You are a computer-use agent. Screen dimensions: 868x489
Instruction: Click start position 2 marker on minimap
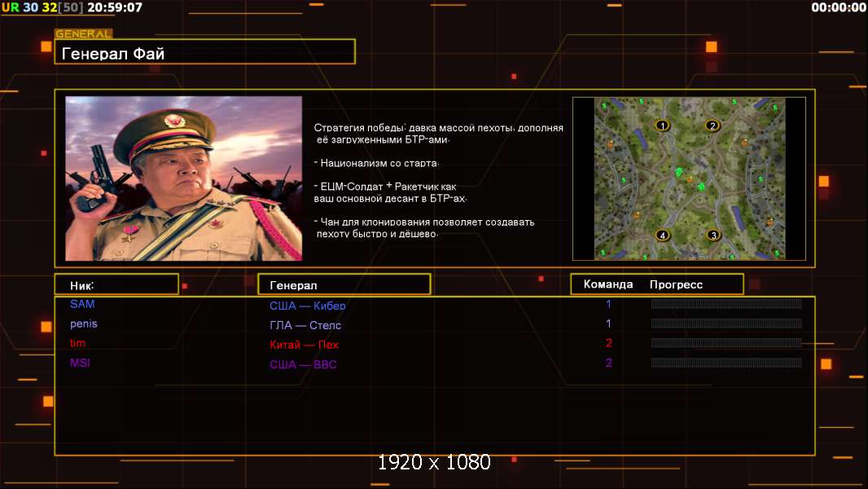coord(712,126)
